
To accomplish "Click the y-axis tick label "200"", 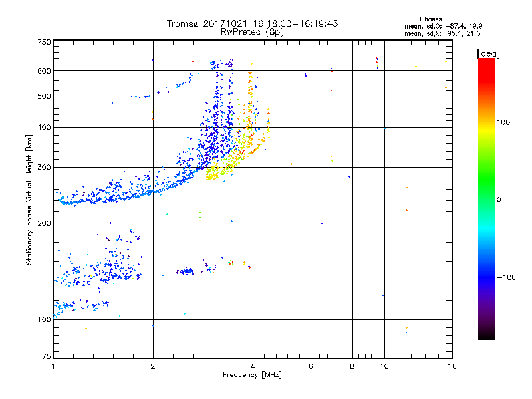I will point(44,223).
